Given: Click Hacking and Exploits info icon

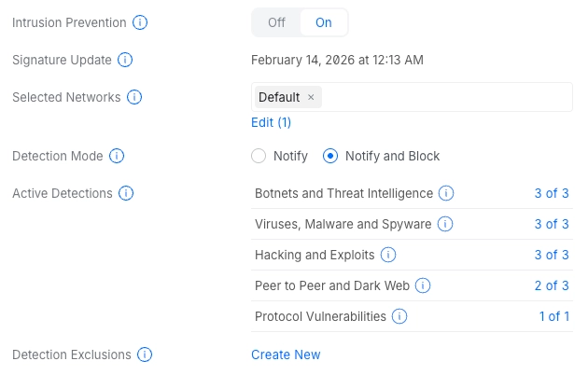Looking at the screenshot, I should [388, 255].
